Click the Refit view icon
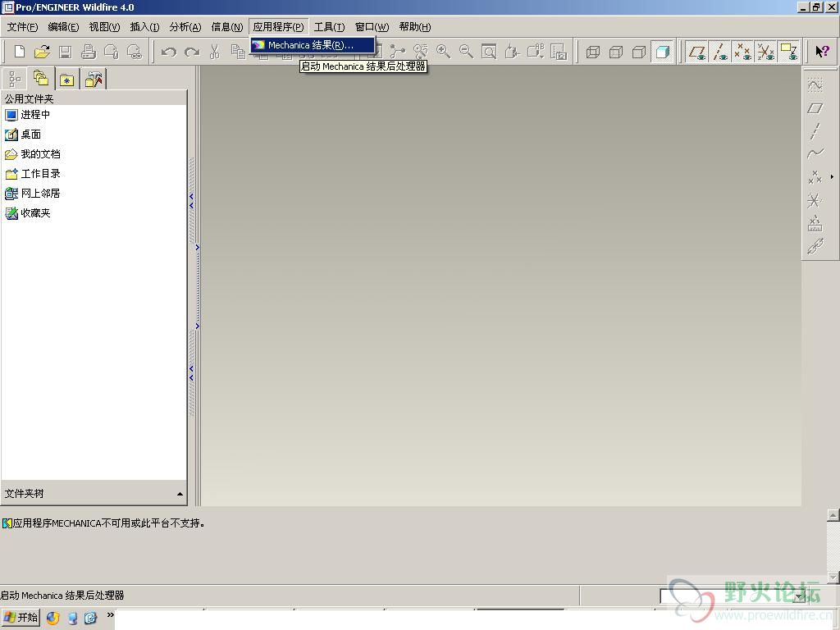Image resolution: width=840 pixels, height=630 pixels. pyautogui.click(x=489, y=52)
